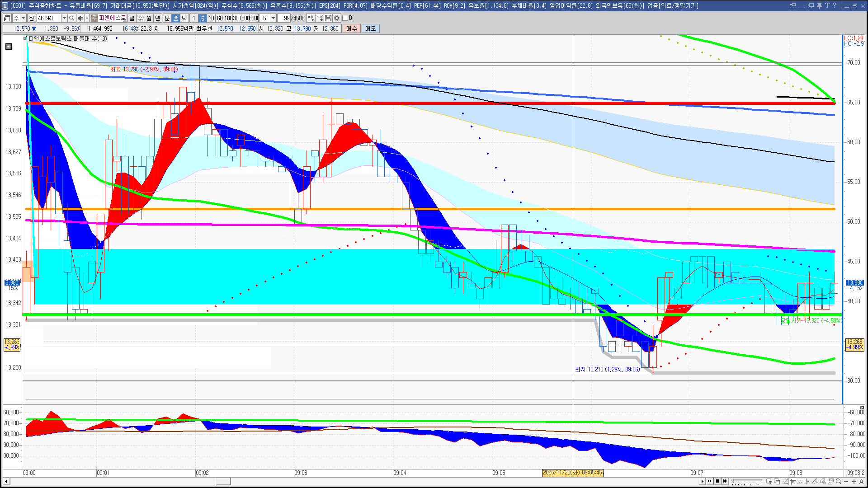Switch to the 일 (daily) chart tab
This screenshot has height=488, width=868.
pos(132,18)
